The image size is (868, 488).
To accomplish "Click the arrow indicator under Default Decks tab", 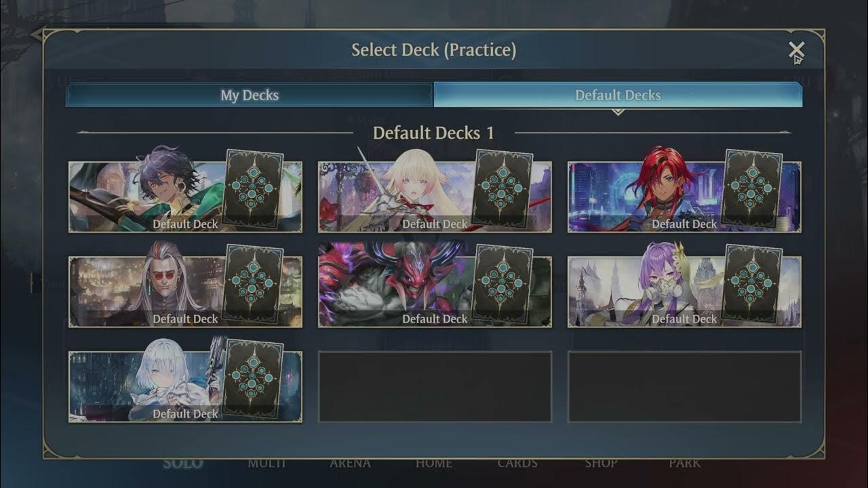I will [x=618, y=112].
